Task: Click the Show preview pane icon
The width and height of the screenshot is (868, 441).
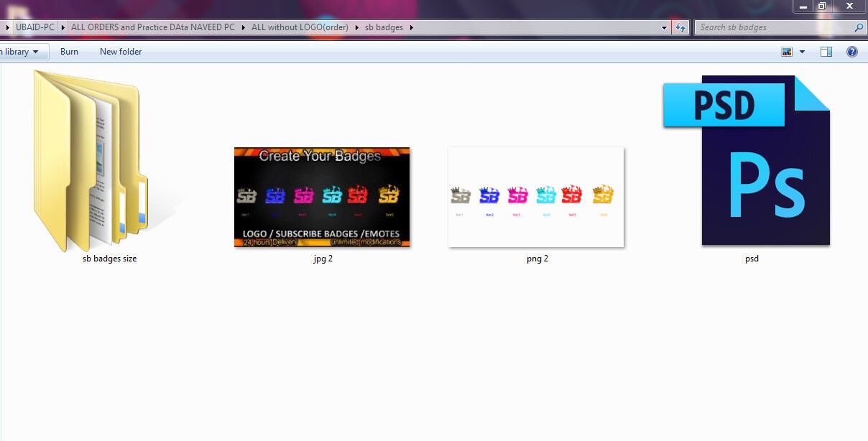Action: coord(826,51)
